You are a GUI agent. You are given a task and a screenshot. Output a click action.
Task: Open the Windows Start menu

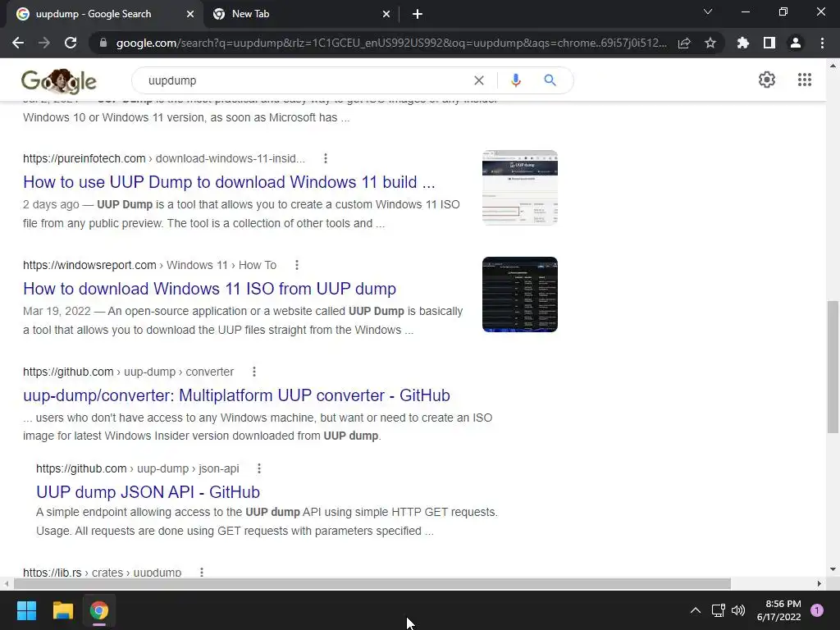click(26, 610)
